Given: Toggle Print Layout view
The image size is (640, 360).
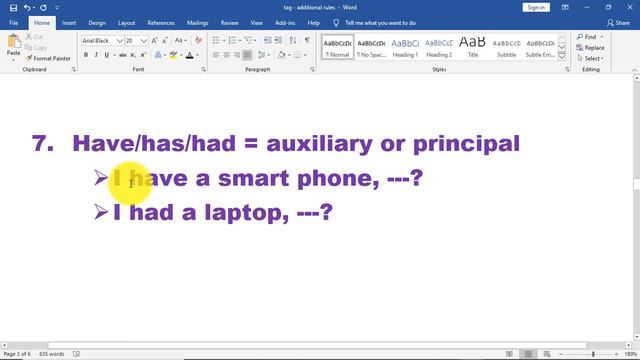Looking at the screenshot, I should [528, 354].
